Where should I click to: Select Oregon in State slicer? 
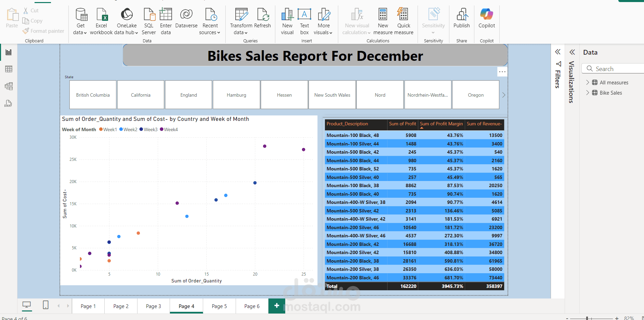pyautogui.click(x=476, y=95)
